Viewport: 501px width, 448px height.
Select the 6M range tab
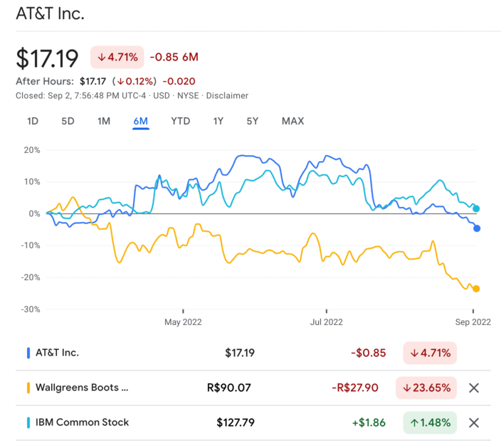pos(141,122)
